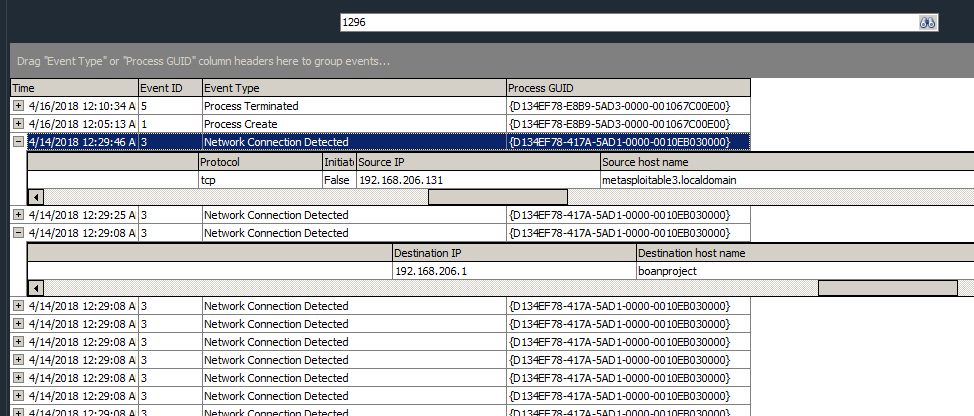Collapse the row showing Destination IP details
The height and width of the screenshot is (416, 974).
point(19,233)
